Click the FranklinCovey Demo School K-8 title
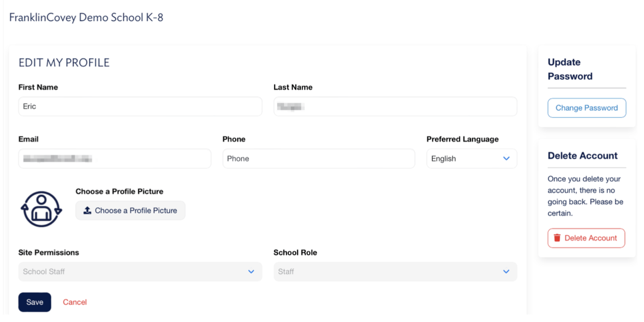The width and height of the screenshot is (644, 322). (x=86, y=18)
